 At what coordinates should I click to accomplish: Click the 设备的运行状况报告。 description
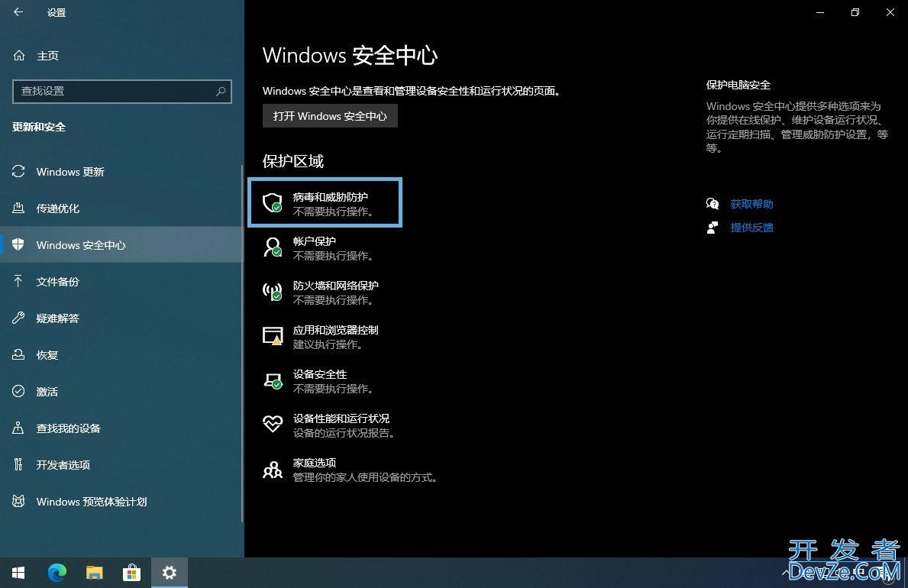point(345,433)
